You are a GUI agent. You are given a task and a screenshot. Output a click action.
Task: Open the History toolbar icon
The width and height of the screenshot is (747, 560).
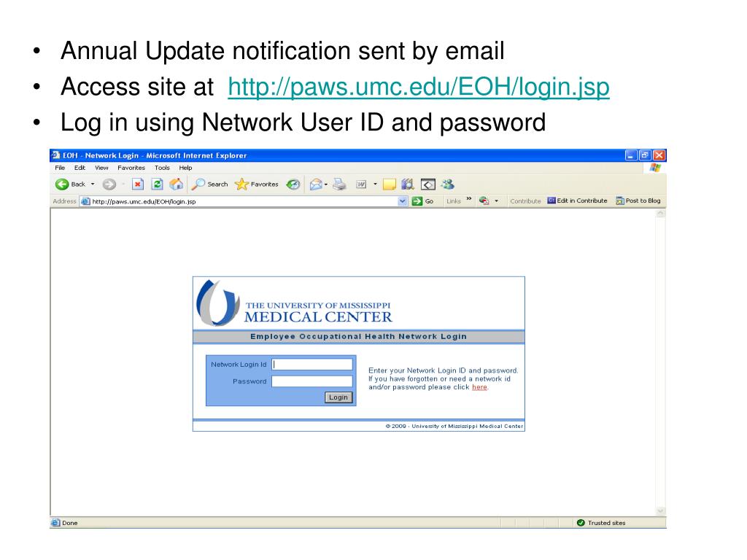click(293, 184)
